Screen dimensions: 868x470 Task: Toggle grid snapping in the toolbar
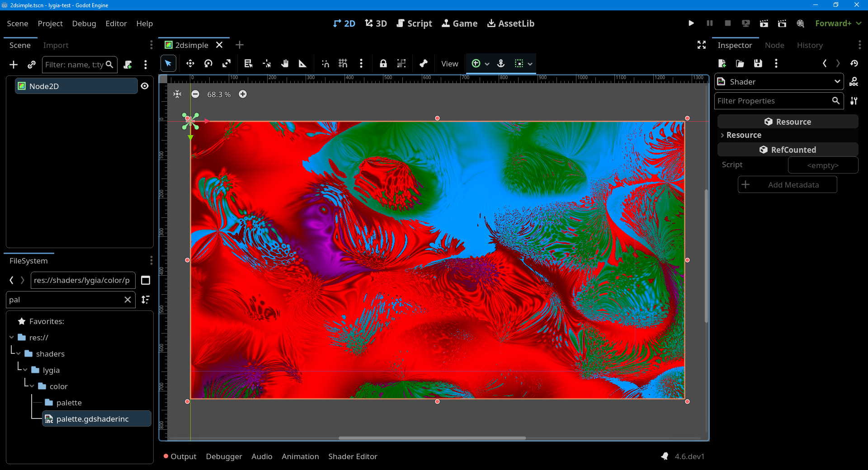[x=343, y=64]
